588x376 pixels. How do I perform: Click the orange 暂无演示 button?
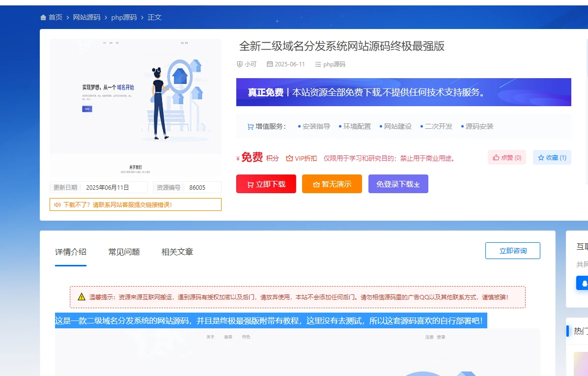pos(332,184)
